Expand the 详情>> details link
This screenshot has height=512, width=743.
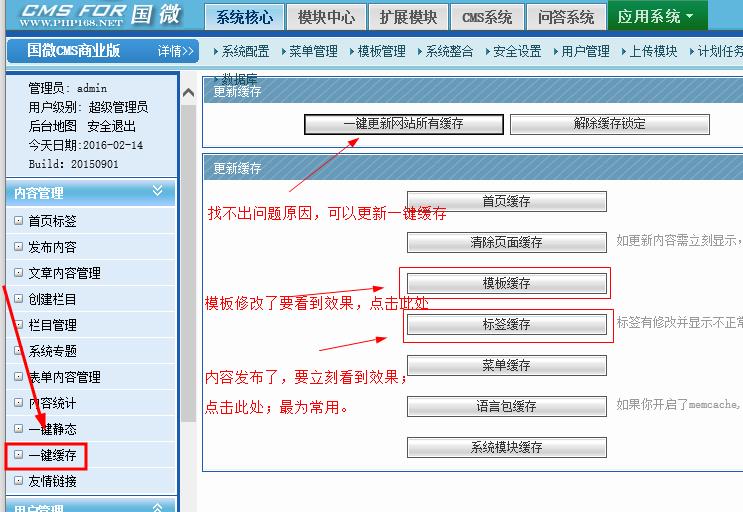[x=176, y=50]
